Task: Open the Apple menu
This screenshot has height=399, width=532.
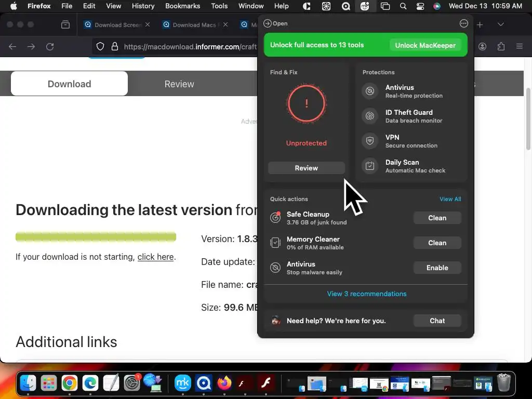Action: click(x=14, y=6)
